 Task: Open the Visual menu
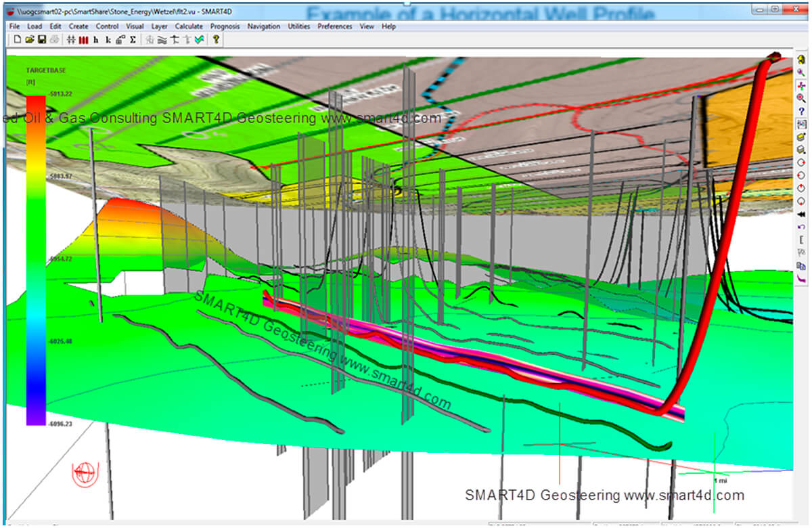coord(135,26)
